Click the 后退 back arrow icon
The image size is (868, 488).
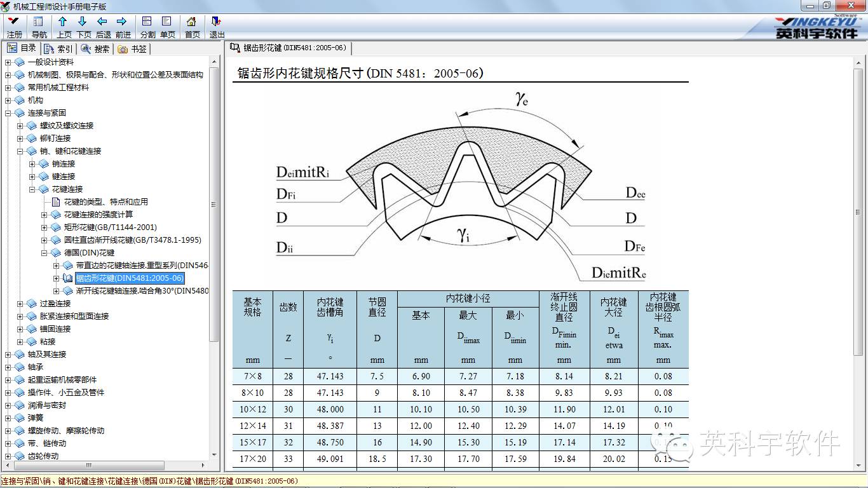(103, 27)
